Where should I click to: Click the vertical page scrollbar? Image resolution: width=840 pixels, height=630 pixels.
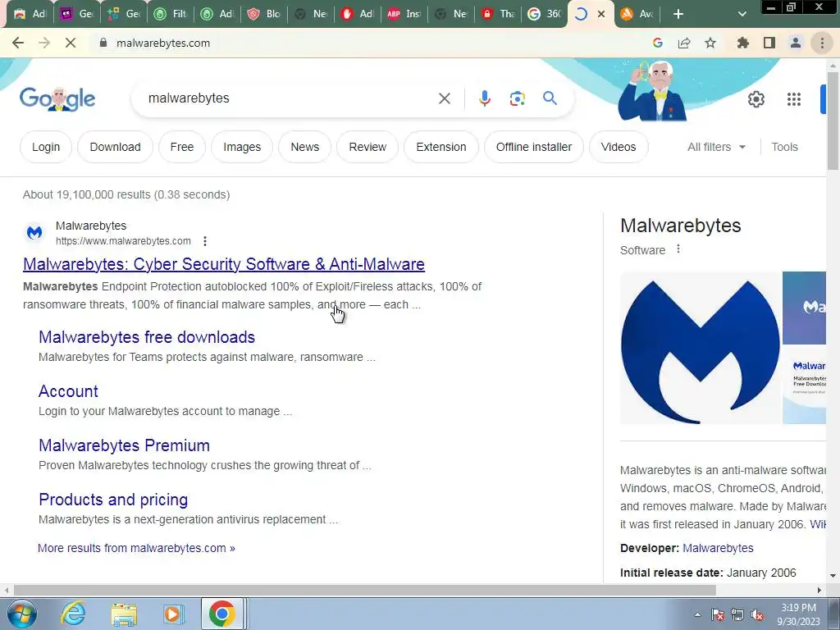coord(833,121)
